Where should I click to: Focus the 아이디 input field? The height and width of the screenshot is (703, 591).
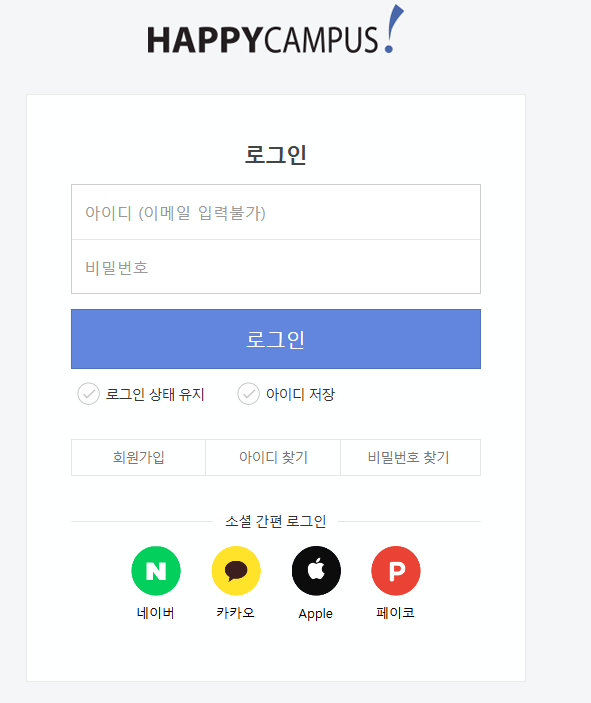[x=276, y=212]
